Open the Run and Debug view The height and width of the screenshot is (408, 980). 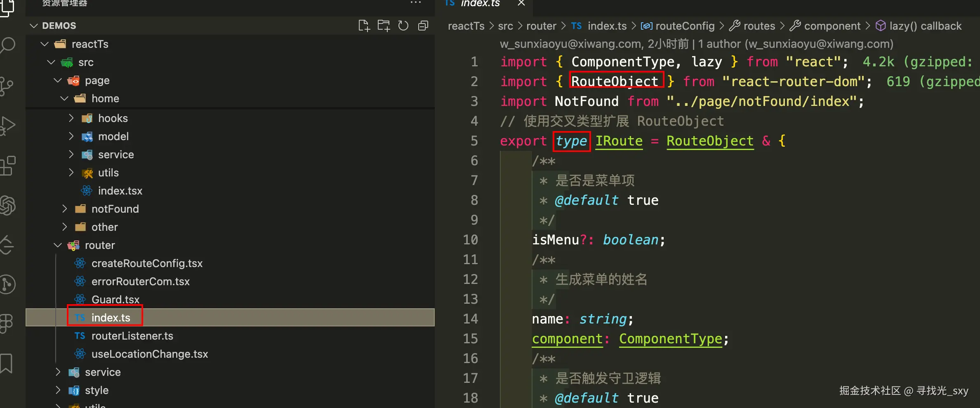tap(7, 126)
